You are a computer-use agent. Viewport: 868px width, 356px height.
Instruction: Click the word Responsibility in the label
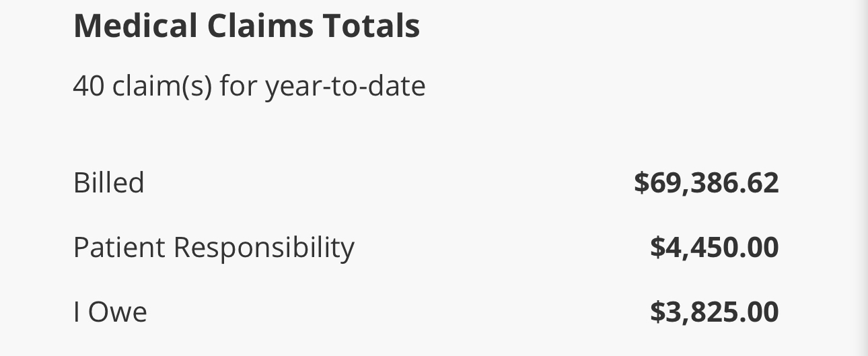(x=264, y=248)
